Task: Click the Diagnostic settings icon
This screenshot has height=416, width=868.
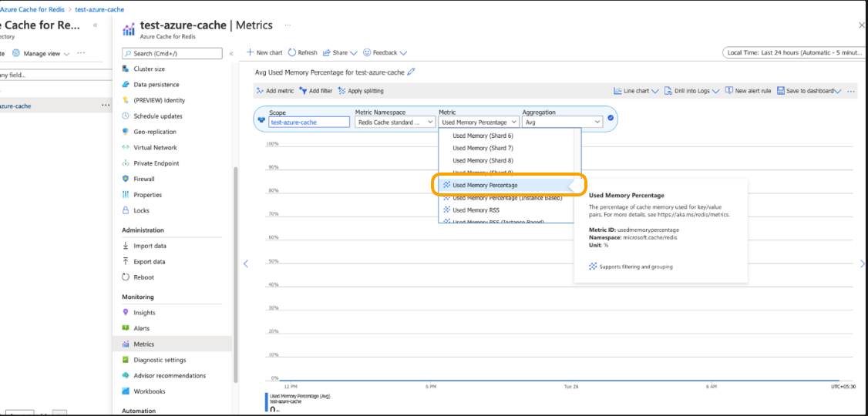Action: click(x=125, y=360)
